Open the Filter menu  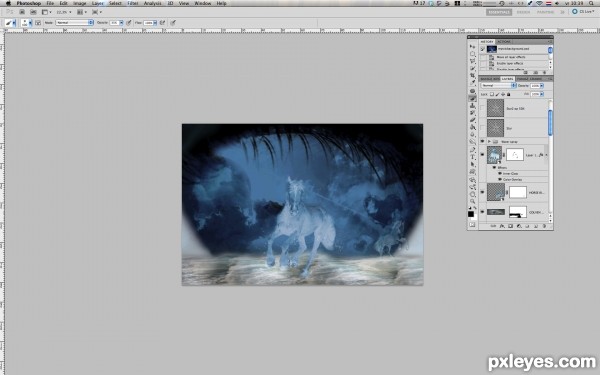[133, 3]
